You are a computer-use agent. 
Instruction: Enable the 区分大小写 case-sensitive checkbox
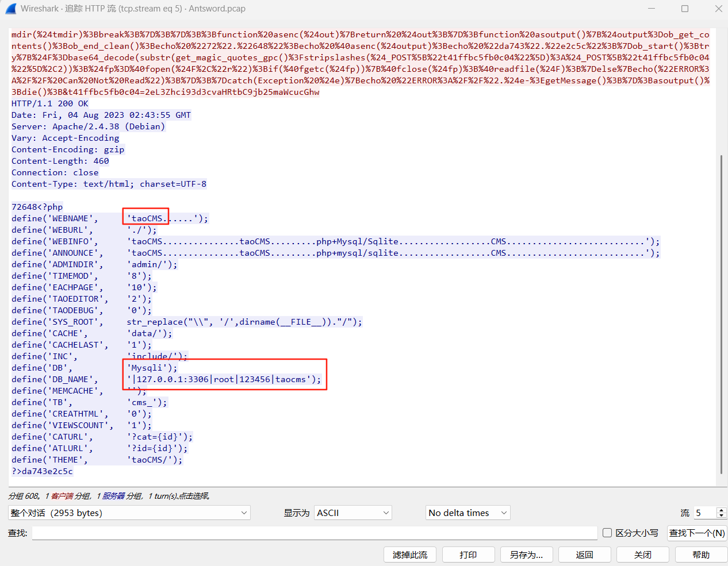tap(607, 533)
